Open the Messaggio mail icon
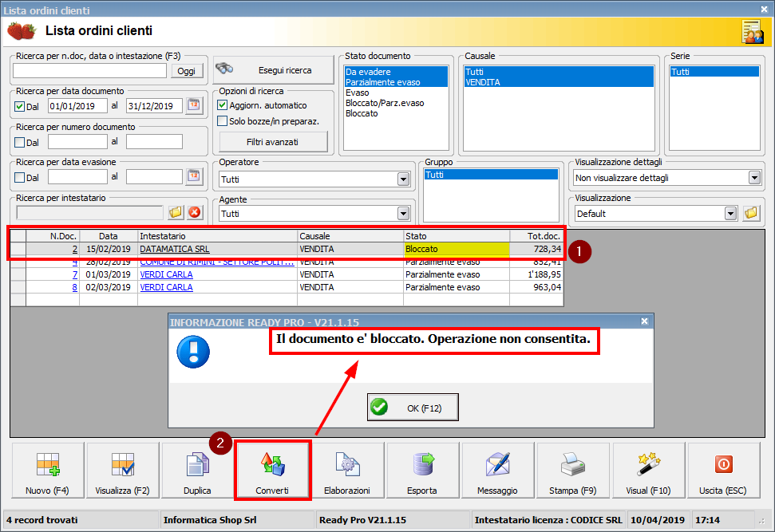775x532 pixels. click(497, 471)
